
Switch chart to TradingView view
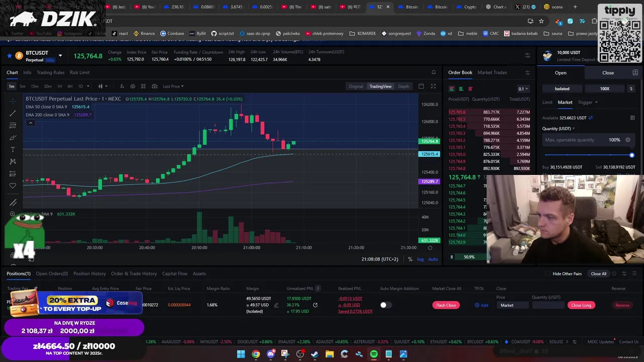(x=380, y=86)
